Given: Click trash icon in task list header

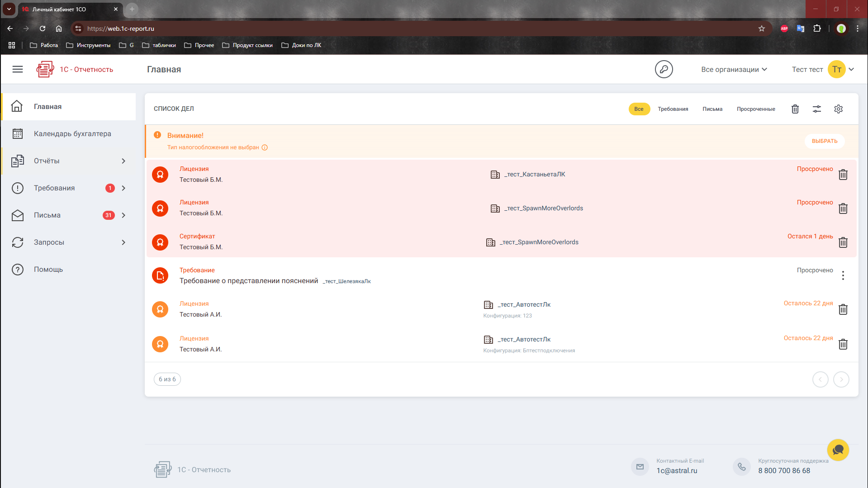Looking at the screenshot, I should coord(795,109).
